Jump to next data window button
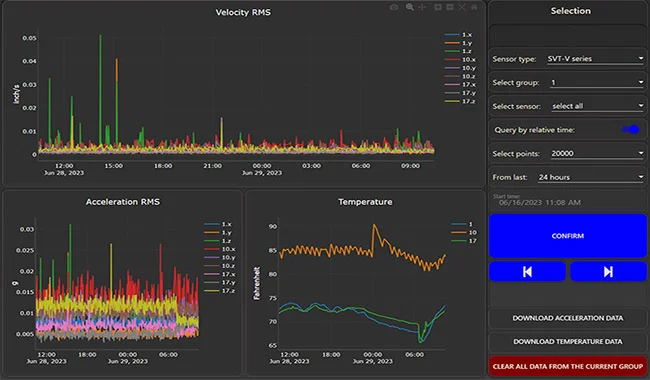 click(608, 271)
